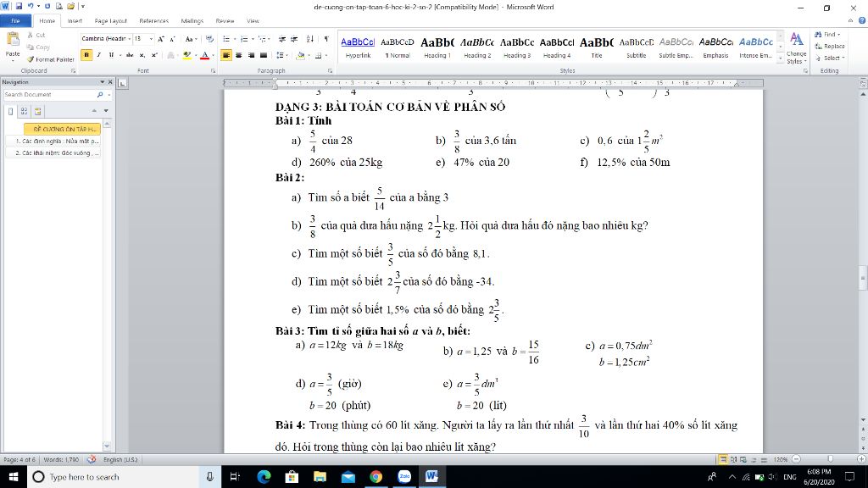Click the zoom in plus button

coord(861,459)
